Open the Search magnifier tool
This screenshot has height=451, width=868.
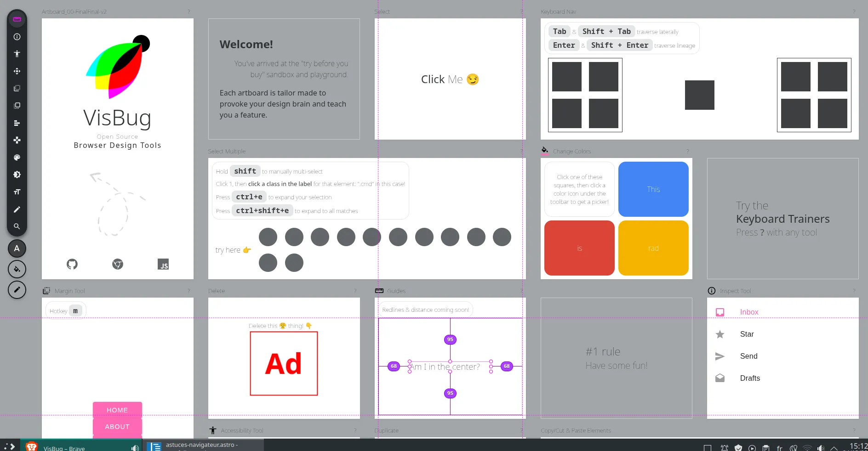17,226
